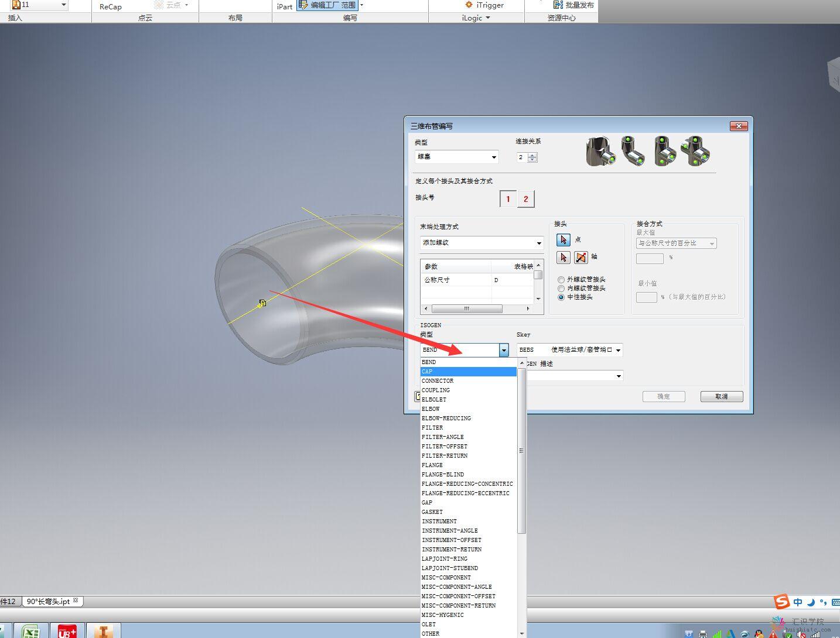Pick FILTER from the list

tap(469, 428)
